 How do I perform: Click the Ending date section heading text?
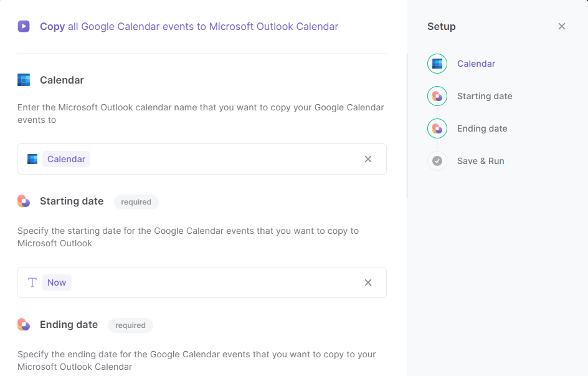[x=69, y=325]
